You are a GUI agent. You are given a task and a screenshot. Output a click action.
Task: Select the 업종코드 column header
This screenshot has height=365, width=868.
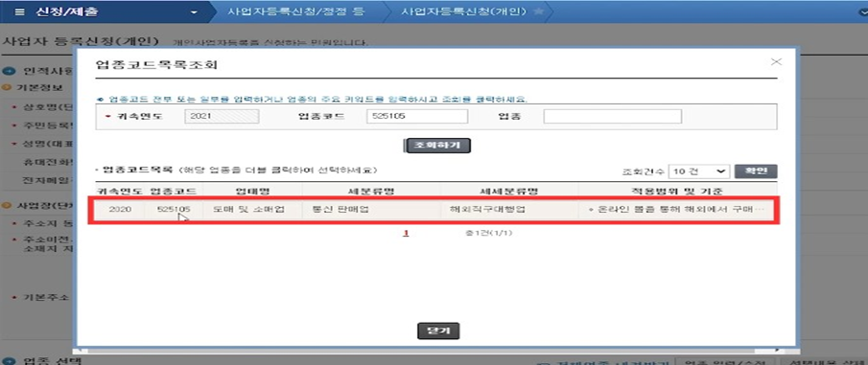click(173, 191)
